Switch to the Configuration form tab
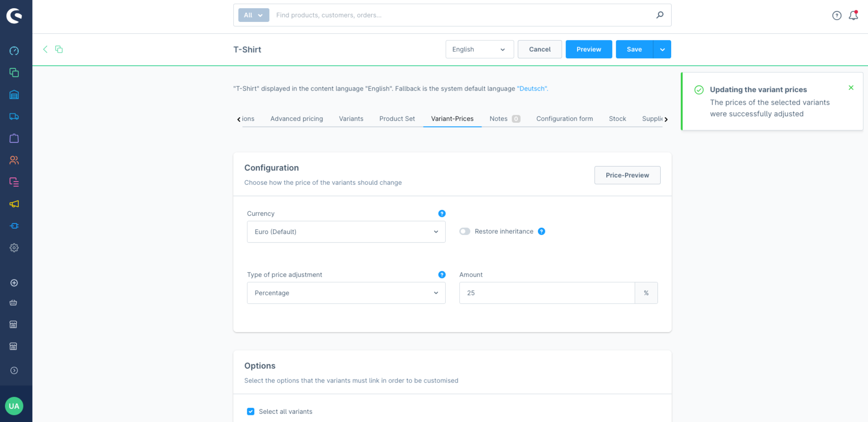868x422 pixels. pyautogui.click(x=564, y=118)
